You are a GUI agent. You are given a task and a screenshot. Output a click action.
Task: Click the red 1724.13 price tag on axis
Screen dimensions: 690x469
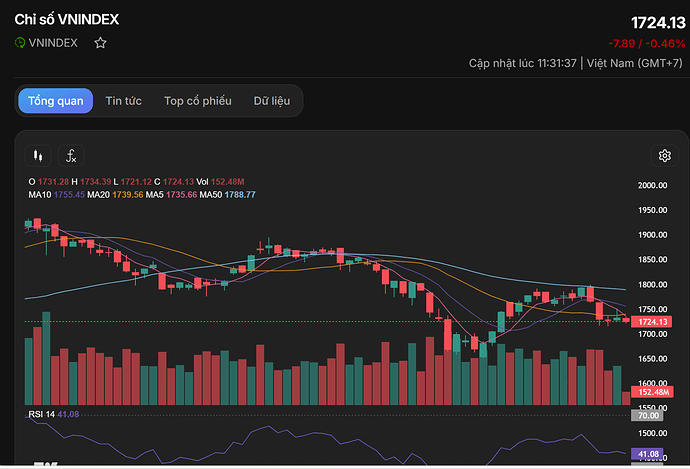(651, 322)
